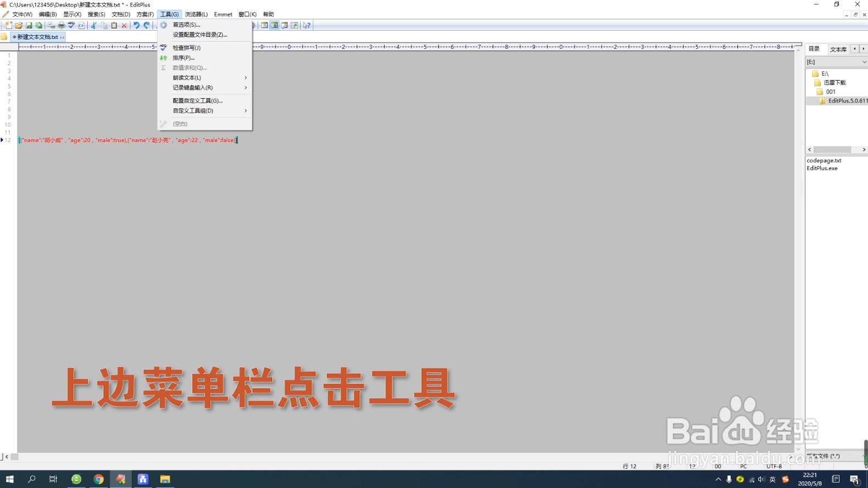
Task: Click the Redo arrow icon
Action: click(146, 25)
